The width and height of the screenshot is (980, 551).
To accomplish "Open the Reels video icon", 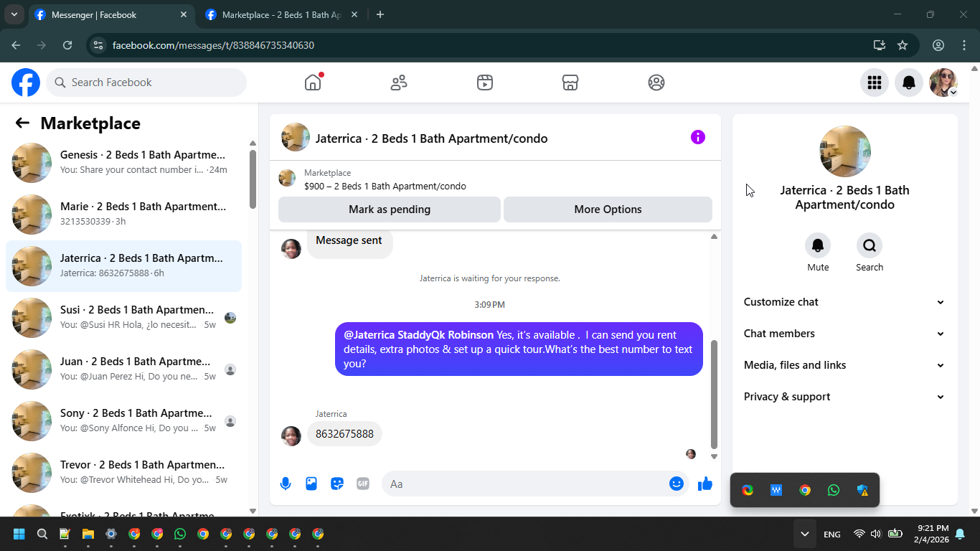I will pos(485,83).
